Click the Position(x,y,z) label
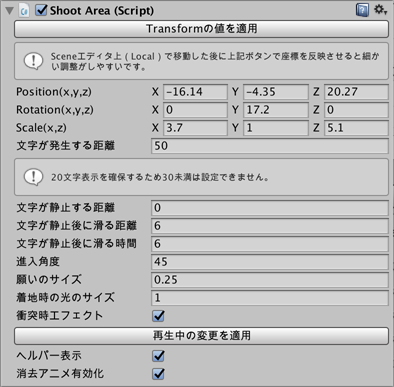The width and height of the screenshot is (394, 387). (x=54, y=92)
